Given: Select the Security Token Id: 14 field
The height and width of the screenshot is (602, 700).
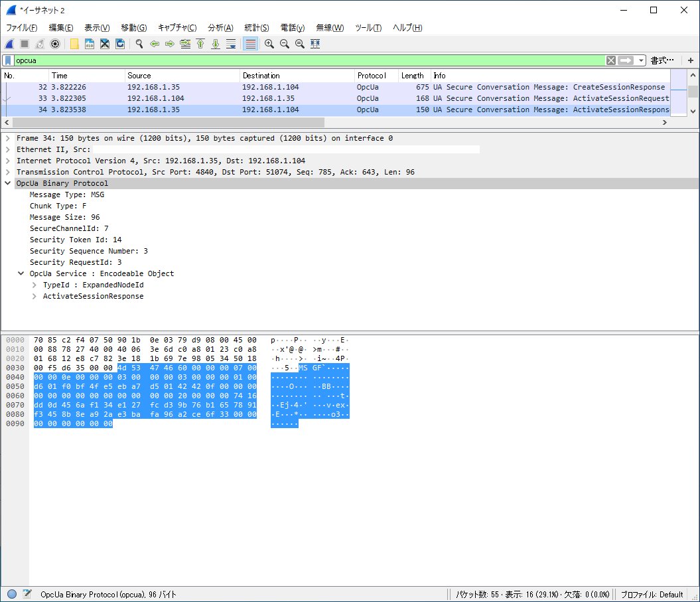Looking at the screenshot, I should click(76, 240).
